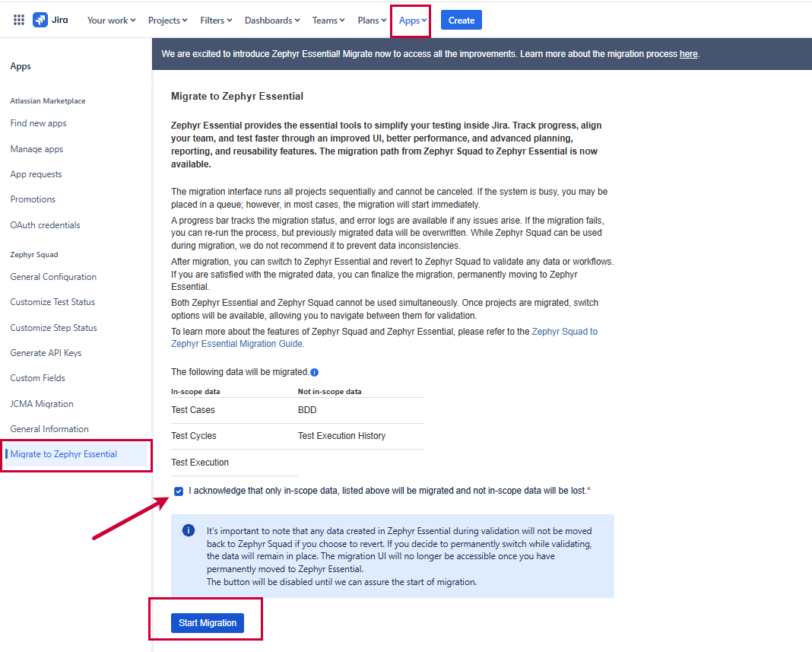This screenshot has height=652, width=812.
Task: Uncheck the in-scope data acknowledgment checkbox
Action: 179,491
